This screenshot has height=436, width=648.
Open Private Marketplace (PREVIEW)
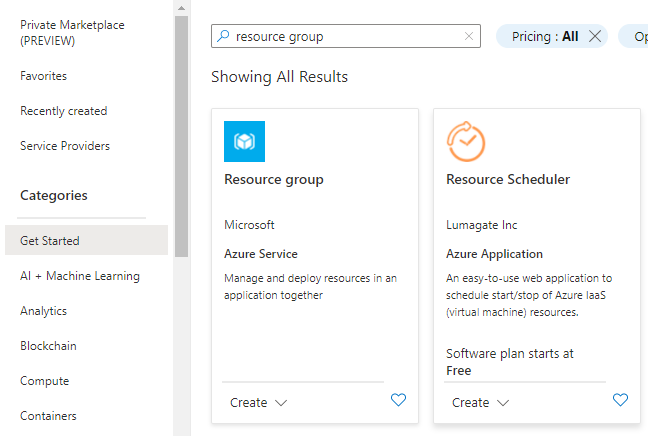[72, 33]
